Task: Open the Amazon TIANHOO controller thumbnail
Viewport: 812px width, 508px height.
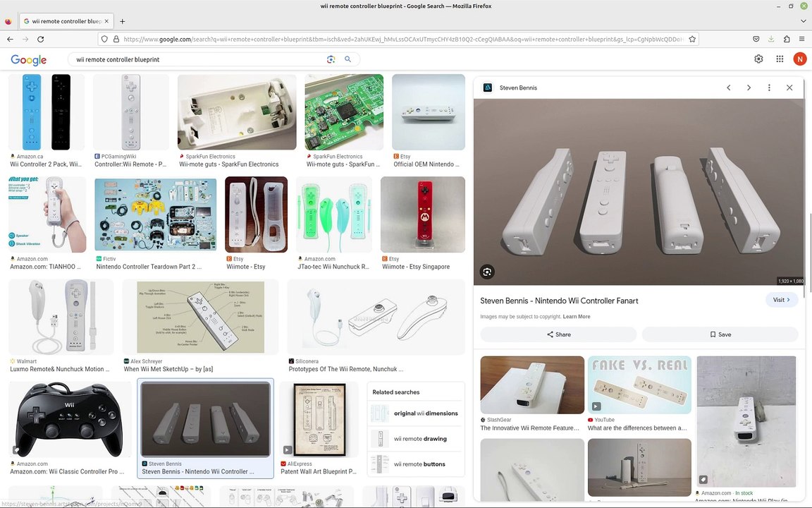Action: tap(47, 214)
